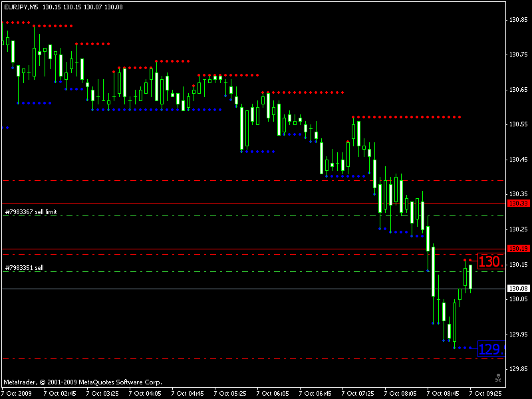Click the 7 Oct 03:25 time label
This screenshot has height=399, width=532.
click(102, 394)
